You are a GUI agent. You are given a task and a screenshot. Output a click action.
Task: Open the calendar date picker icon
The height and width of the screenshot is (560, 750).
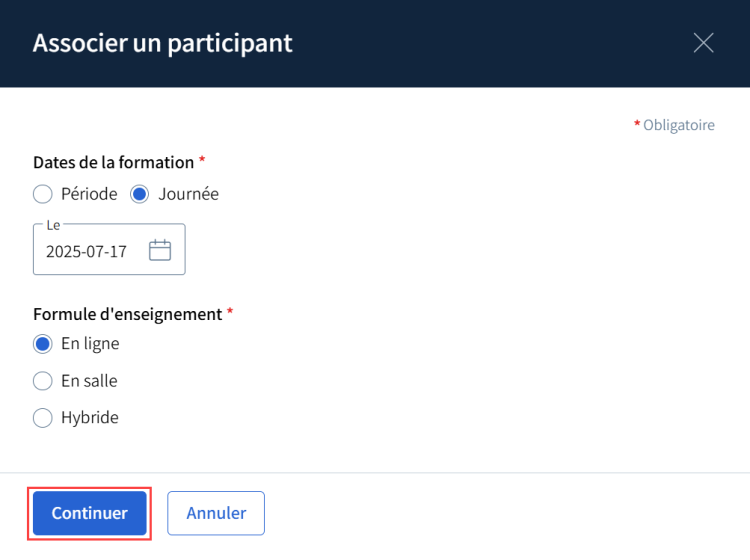click(x=160, y=250)
